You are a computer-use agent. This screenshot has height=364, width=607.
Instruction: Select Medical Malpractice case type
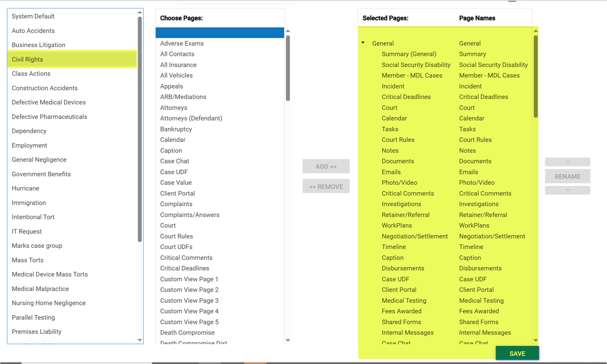pos(40,289)
